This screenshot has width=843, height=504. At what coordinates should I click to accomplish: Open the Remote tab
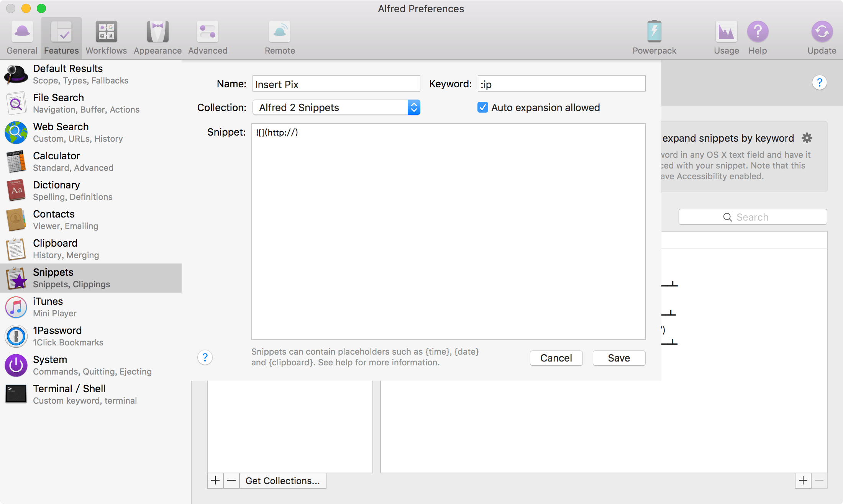[280, 38]
